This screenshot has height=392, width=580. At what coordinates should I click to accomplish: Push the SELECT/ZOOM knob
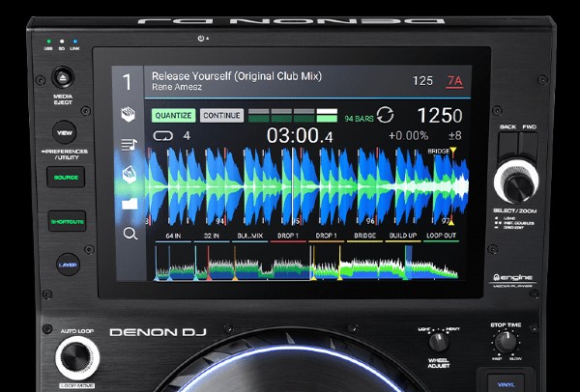click(x=516, y=182)
